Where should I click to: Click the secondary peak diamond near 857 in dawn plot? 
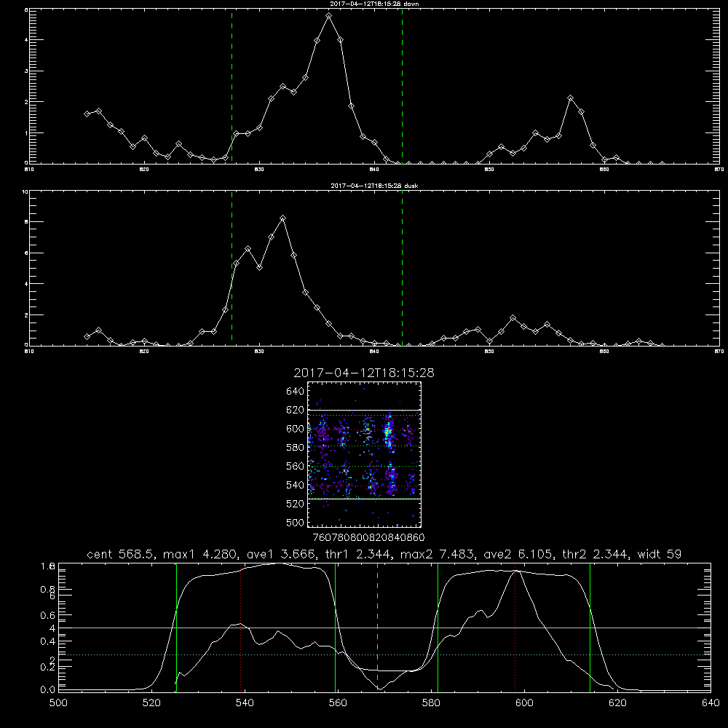tap(571, 98)
